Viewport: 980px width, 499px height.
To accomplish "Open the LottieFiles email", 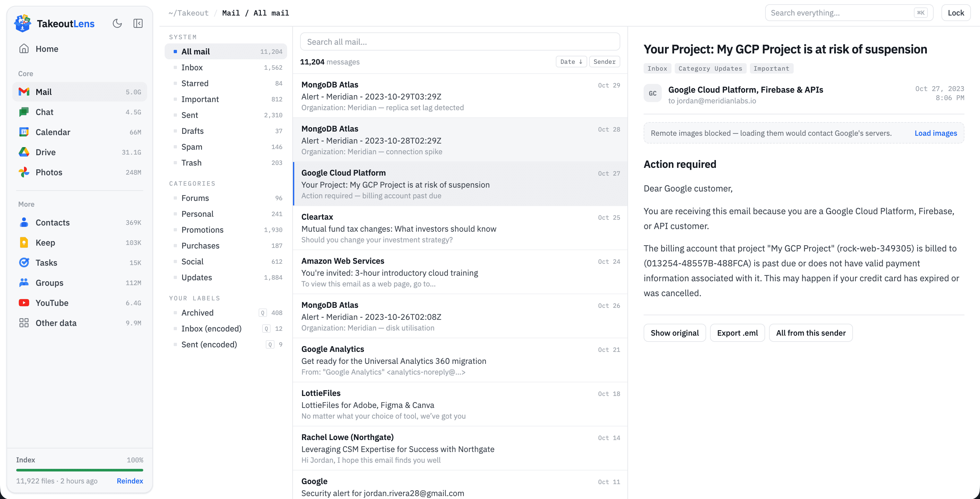I will (460, 404).
